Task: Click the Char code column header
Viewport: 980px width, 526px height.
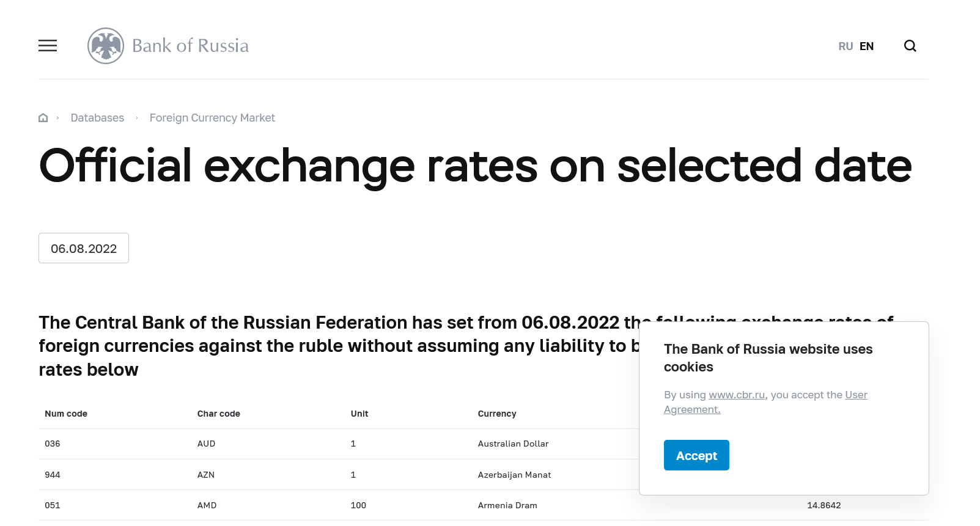Action: pyautogui.click(x=219, y=414)
